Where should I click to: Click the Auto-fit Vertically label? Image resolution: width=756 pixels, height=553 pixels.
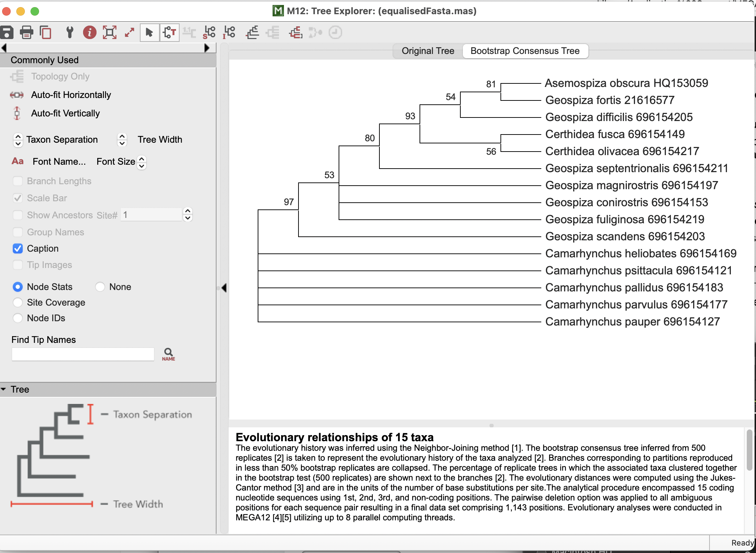(x=65, y=113)
